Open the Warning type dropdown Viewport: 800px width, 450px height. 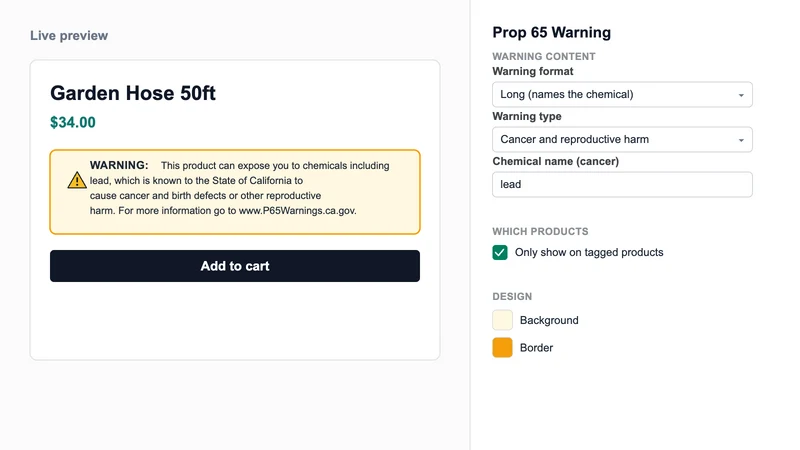pos(622,139)
